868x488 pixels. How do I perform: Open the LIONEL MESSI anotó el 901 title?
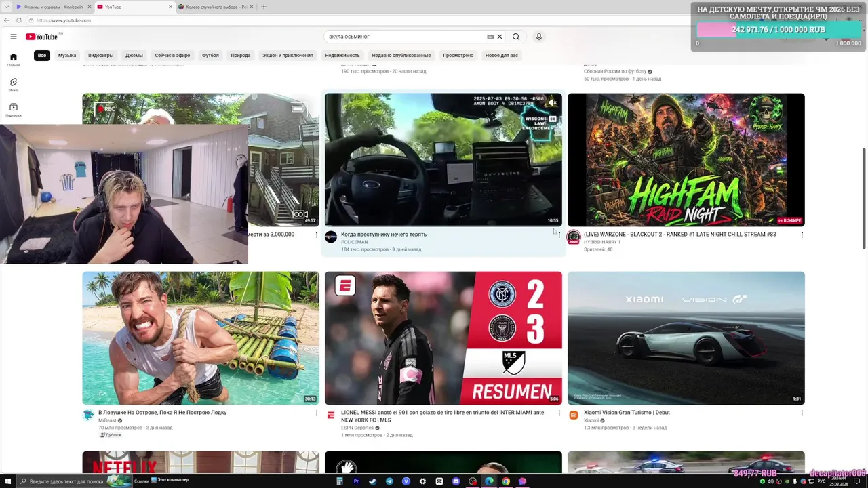(x=442, y=416)
